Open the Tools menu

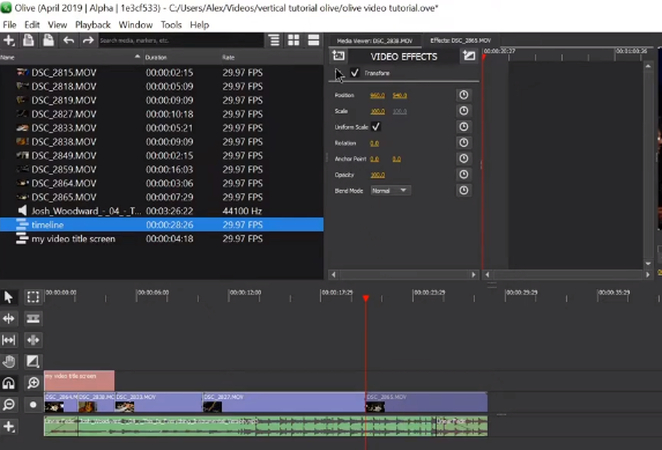tap(171, 25)
